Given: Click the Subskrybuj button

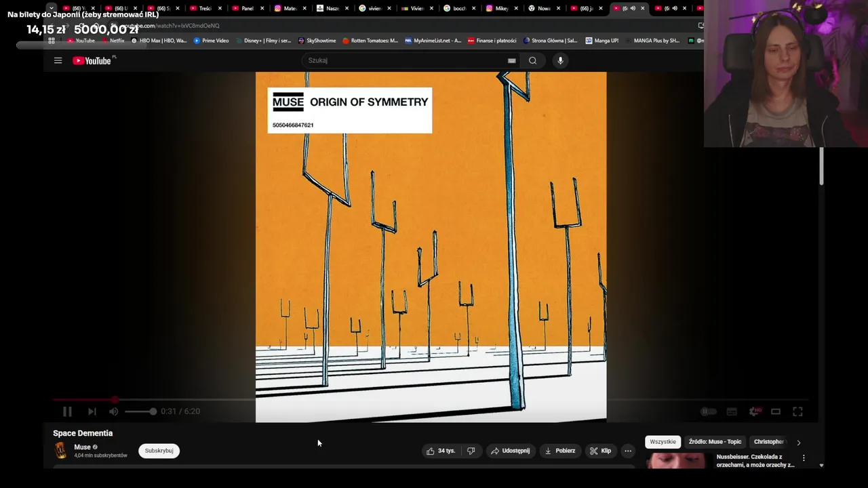Looking at the screenshot, I should (159, 451).
